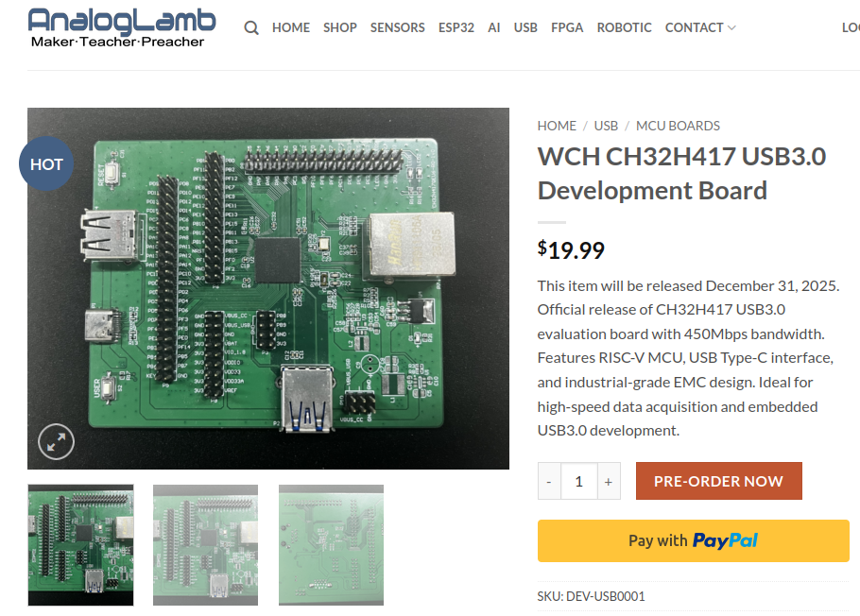
Task: Click the PRE-ORDER NOW button
Action: (718, 481)
